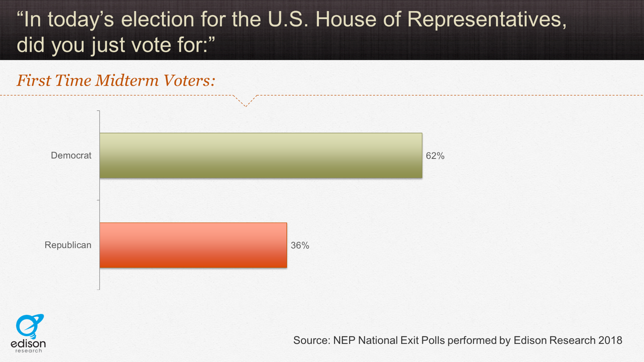Select the orange Republican bar

pyautogui.click(x=193, y=245)
